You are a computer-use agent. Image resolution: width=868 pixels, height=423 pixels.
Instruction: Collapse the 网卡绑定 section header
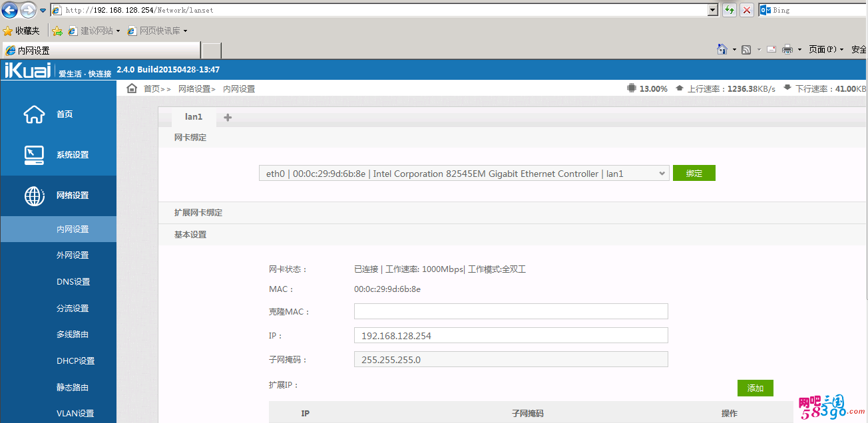(513, 138)
